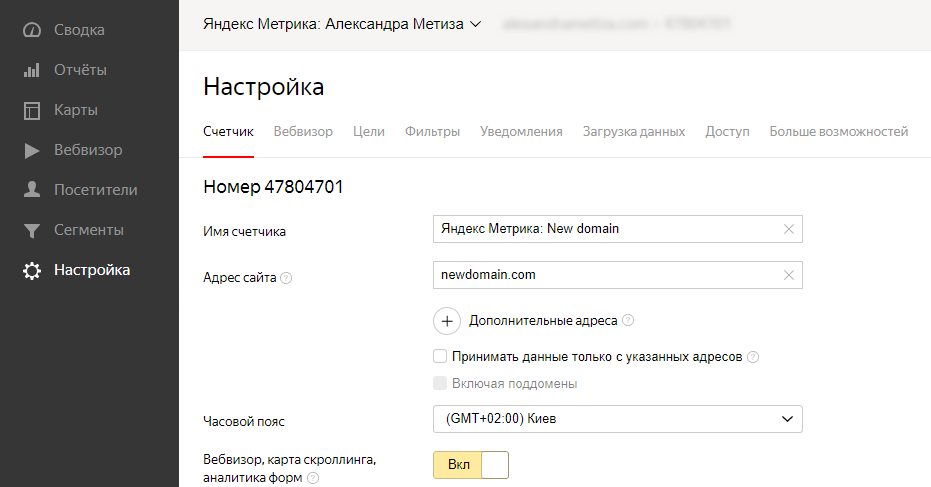The width and height of the screenshot is (931, 487).
Task: Click the Карты layout icon
Action: (x=31, y=110)
